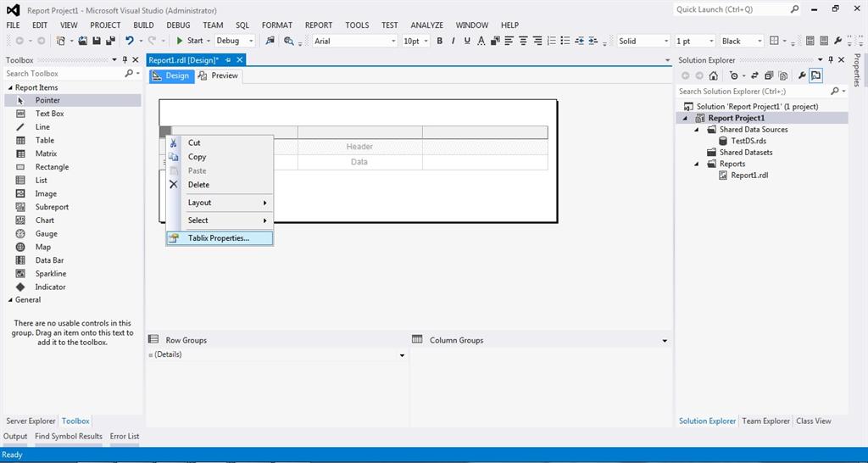Toggle Italic formatting

click(453, 41)
